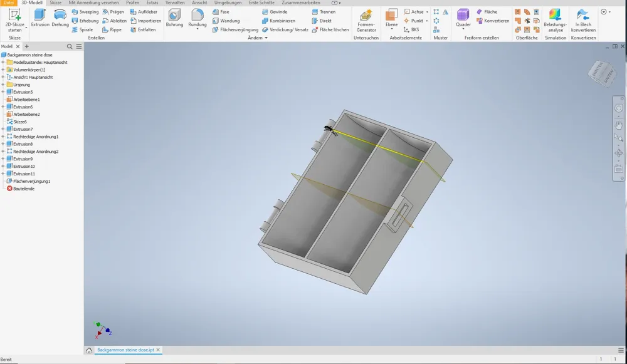Add a new browser panel tab
This screenshot has width=627, height=364.
coord(27,46)
